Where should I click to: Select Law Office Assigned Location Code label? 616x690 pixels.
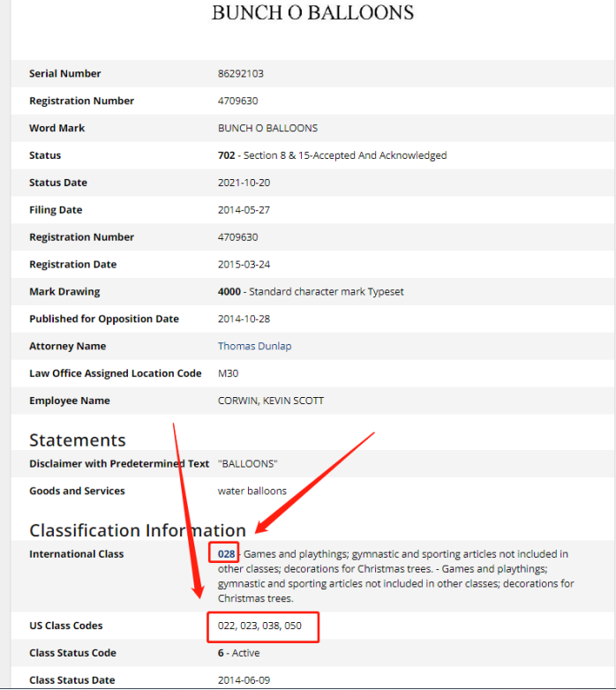coord(116,373)
